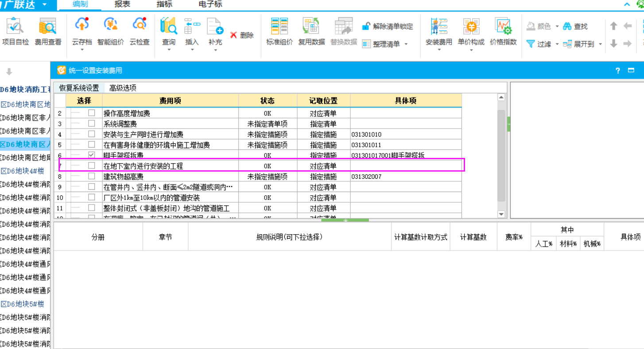Click the move down arrow icon
The image size is (644, 349).
(613, 43)
